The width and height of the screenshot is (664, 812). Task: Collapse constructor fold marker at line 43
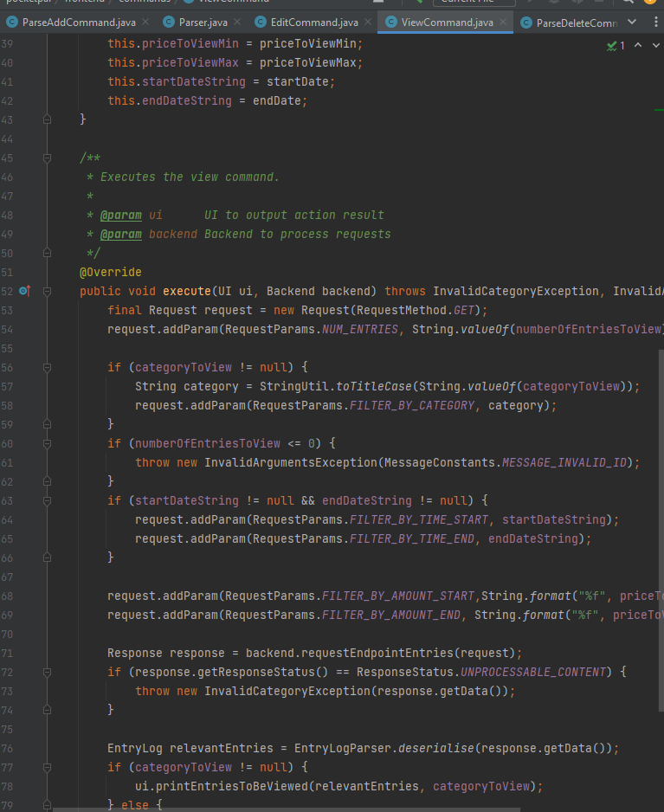pyautogui.click(x=47, y=119)
